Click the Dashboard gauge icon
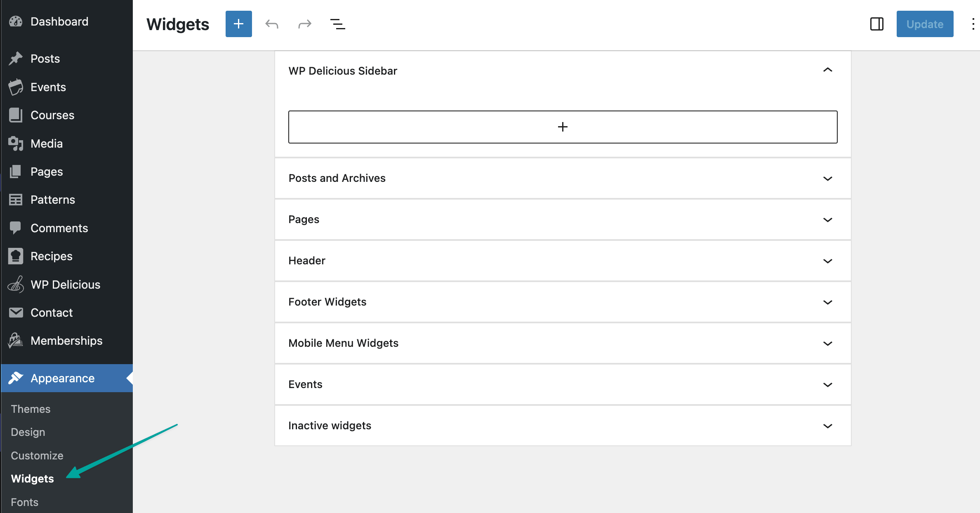This screenshot has width=980, height=513. coord(16,21)
